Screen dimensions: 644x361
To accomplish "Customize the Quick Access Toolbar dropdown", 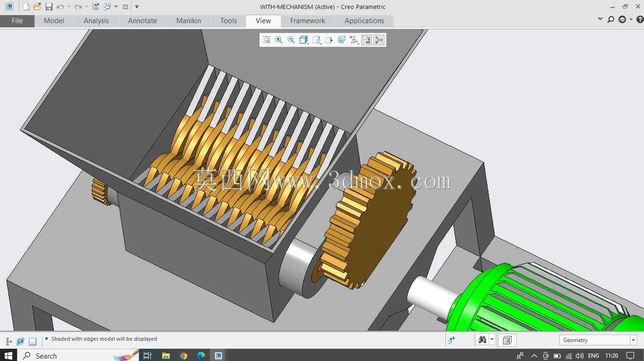I will pyautogui.click(x=137, y=7).
